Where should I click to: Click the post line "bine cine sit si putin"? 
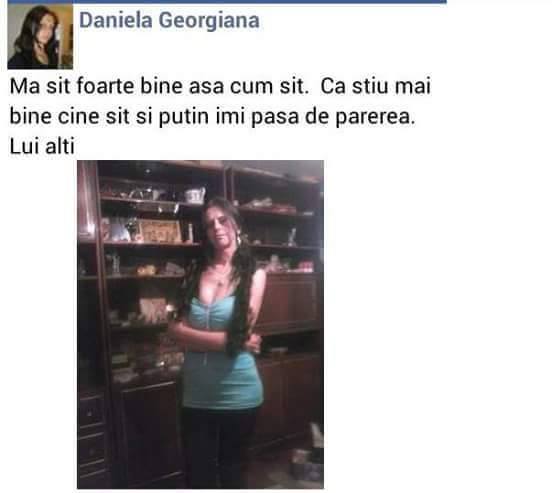click(x=212, y=117)
